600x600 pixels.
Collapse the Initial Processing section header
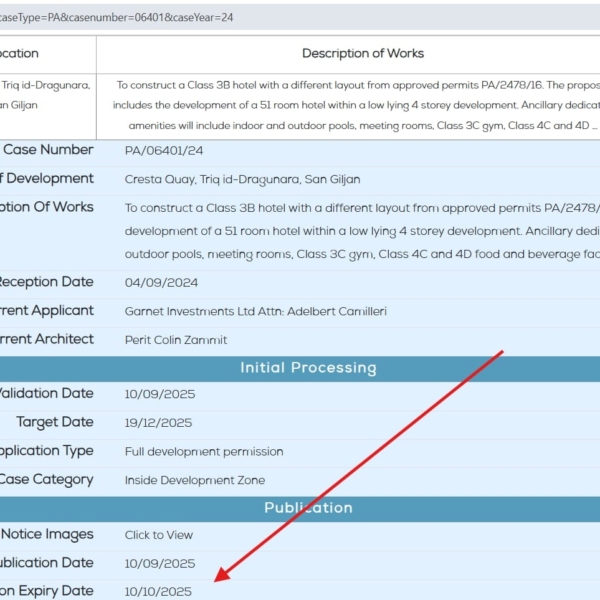tap(308, 368)
